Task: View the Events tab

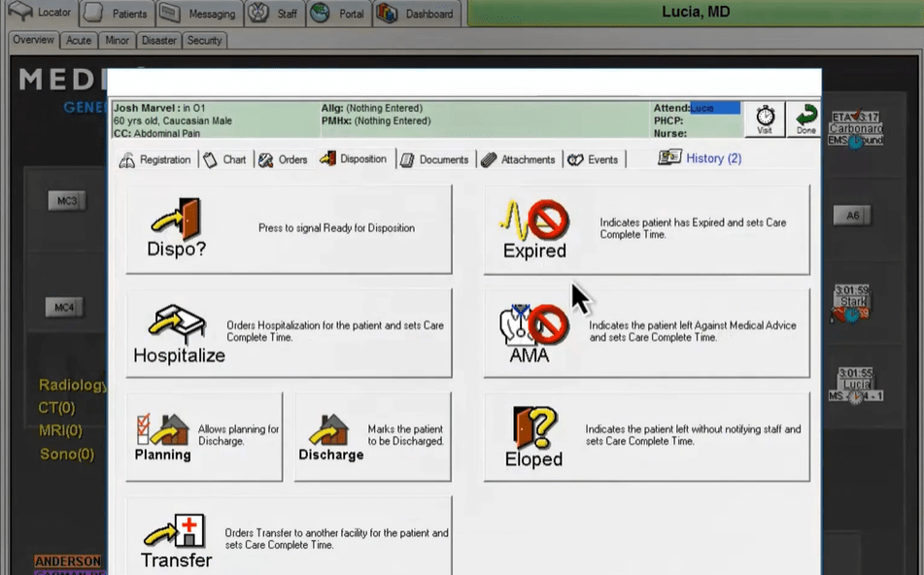Action: point(593,159)
